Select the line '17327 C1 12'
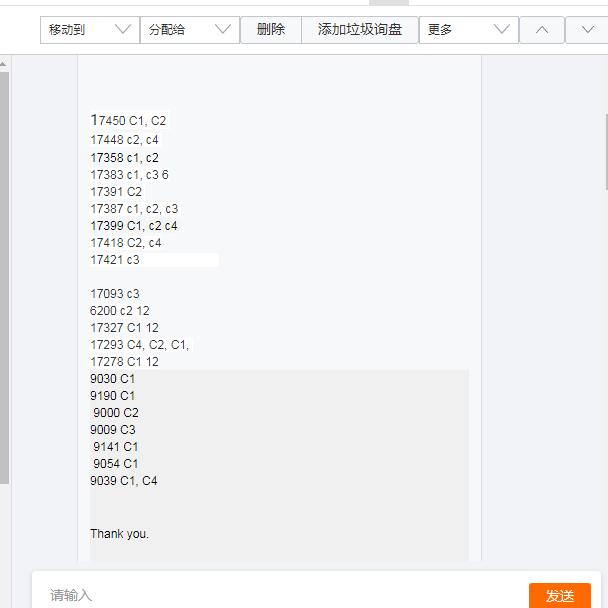The image size is (608, 608). coord(124,328)
